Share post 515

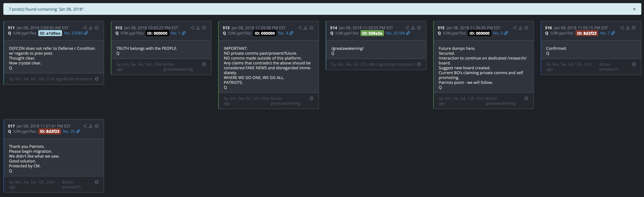[515, 28]
